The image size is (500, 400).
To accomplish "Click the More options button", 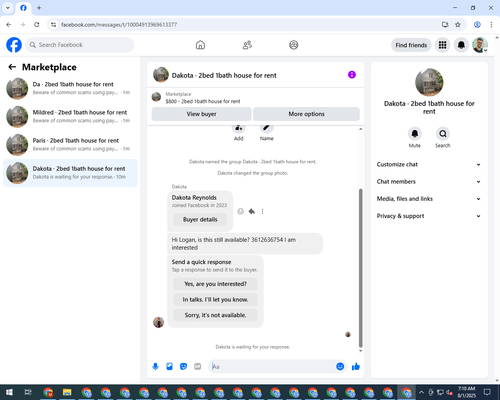I will pos(306,114).
